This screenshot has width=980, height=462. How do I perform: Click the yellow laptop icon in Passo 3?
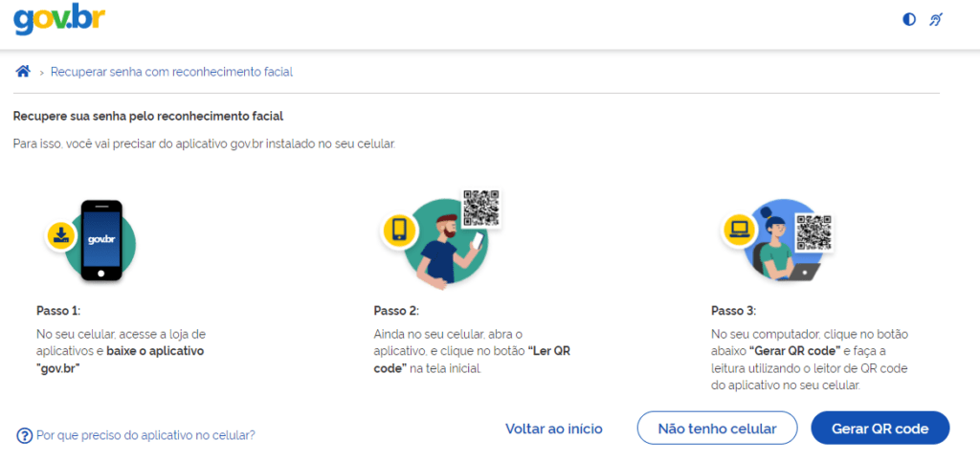pos(738,230)
